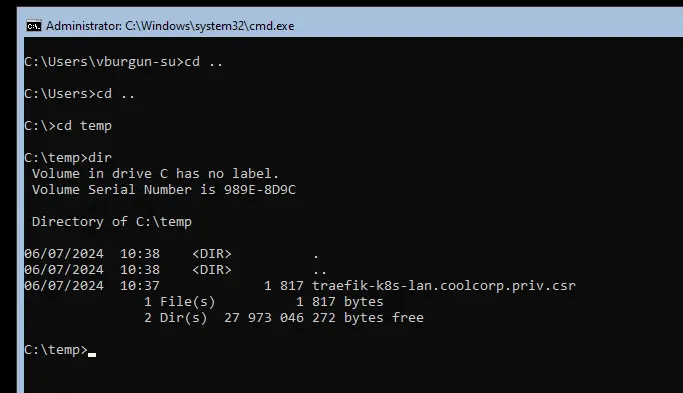The width and height of the screenshot is (683, 393).
Task: Click the 10:37 timestamp of the csr file
Action: pyautogui.click(x=140, y=286)
